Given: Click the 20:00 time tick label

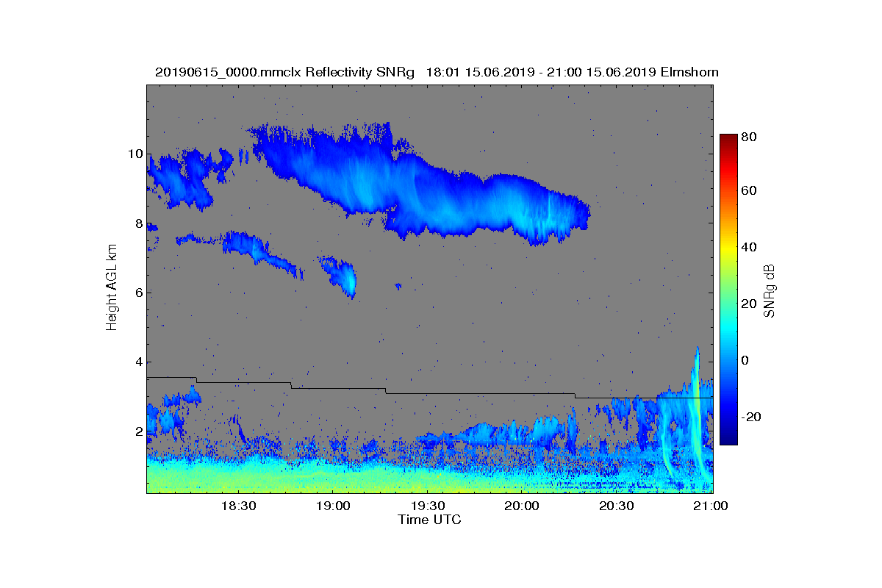Looking at the screenshot, I should pos(522,506).
